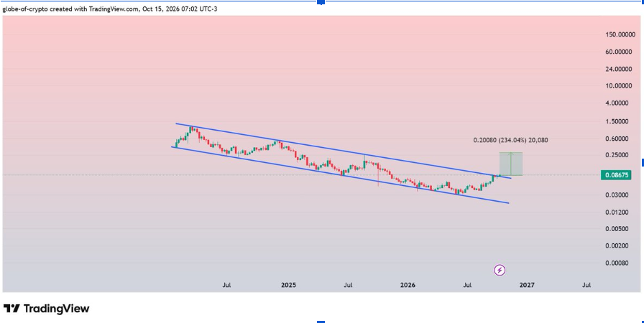Click the 10.00000 price axis label
644x323 pixels.
point(620,86)
